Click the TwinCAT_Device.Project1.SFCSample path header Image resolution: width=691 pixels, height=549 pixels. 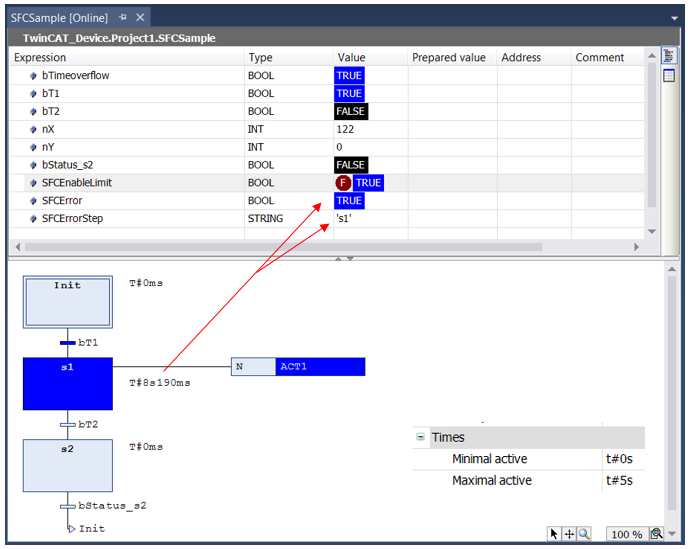pyautogui.click(x=119, y=38)
